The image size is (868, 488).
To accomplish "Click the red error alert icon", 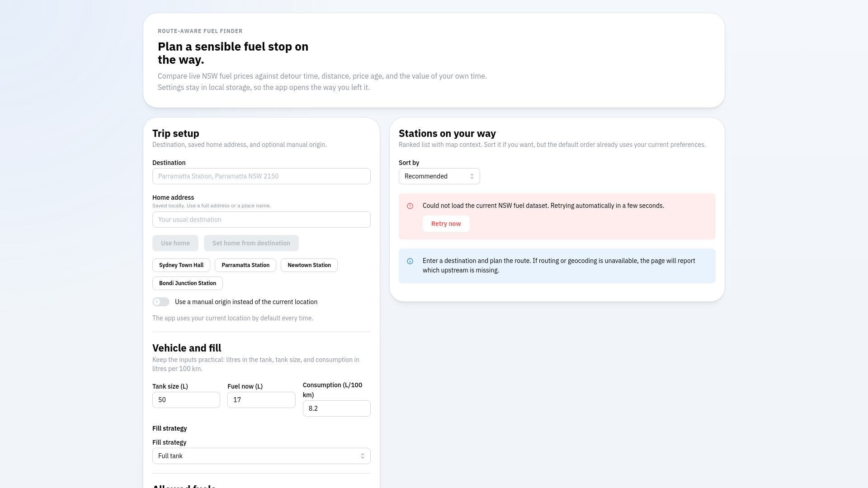I will pyautogui.click(x=410, y=206).
